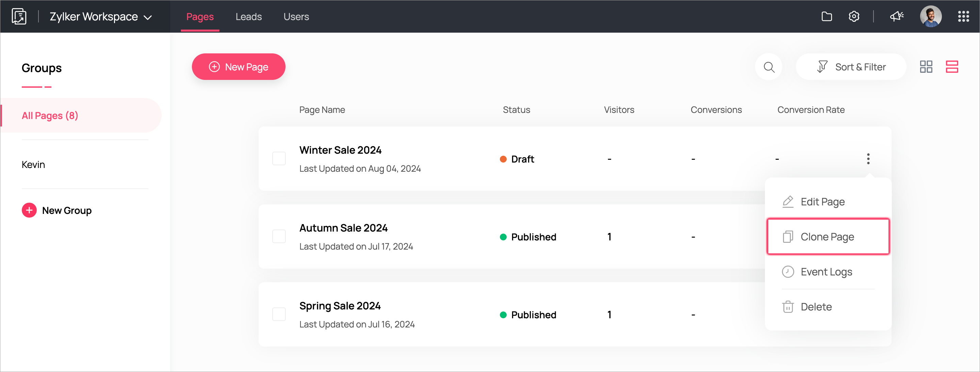Viewport: 980px width, 372px height.
Task: Open Winter Sale 2024 page title
Action: (340, 150)
